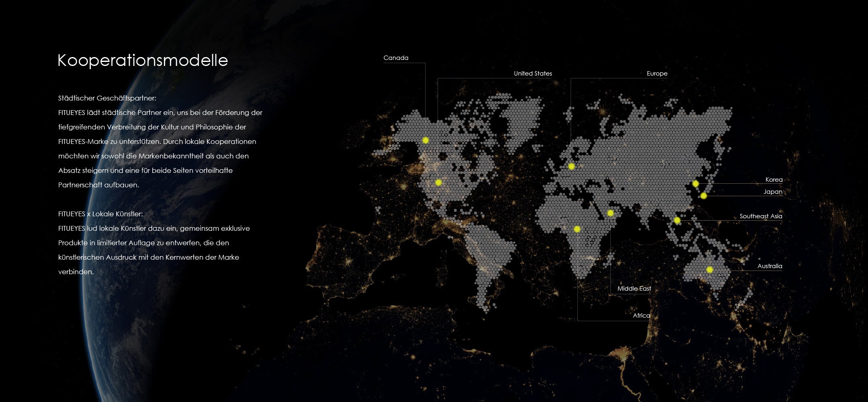The height and width of the screenshot is (402, 868).
Task: Click the yellow United States map dot
Action: tap(438, 183)
